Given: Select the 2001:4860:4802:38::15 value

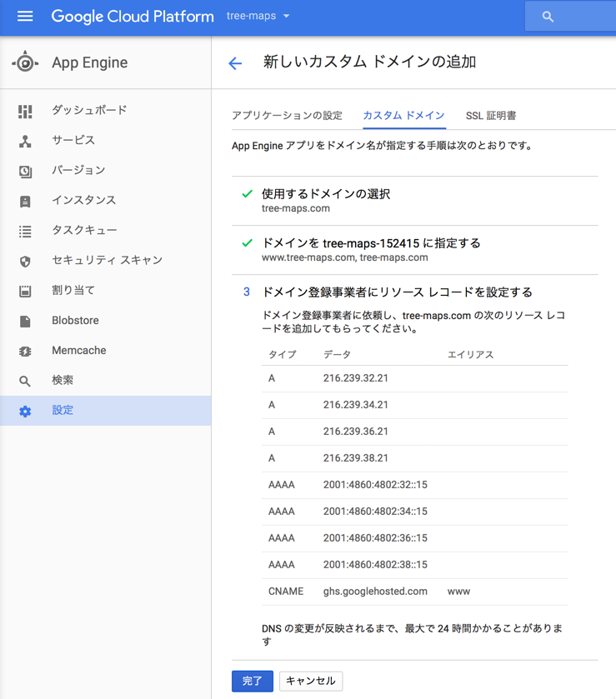Looking at the screenshot, I should (375, 564).
